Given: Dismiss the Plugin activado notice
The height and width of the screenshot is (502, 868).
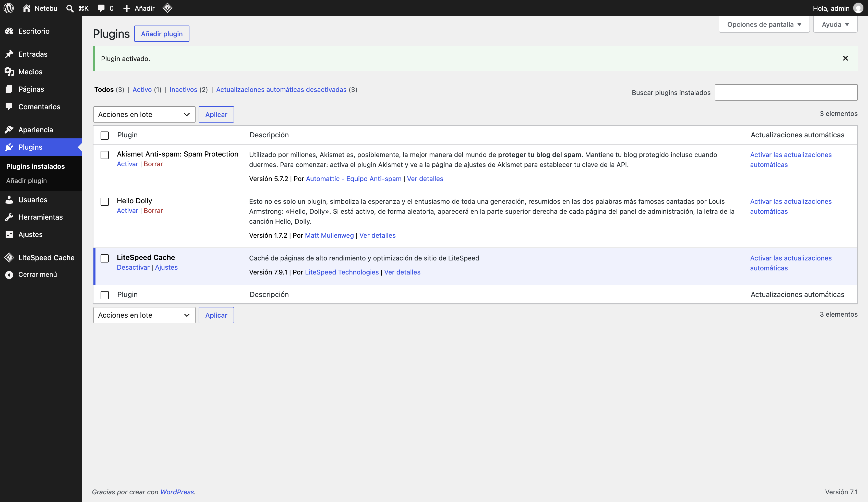Looking at the screenshot, I should coord(845,58).
